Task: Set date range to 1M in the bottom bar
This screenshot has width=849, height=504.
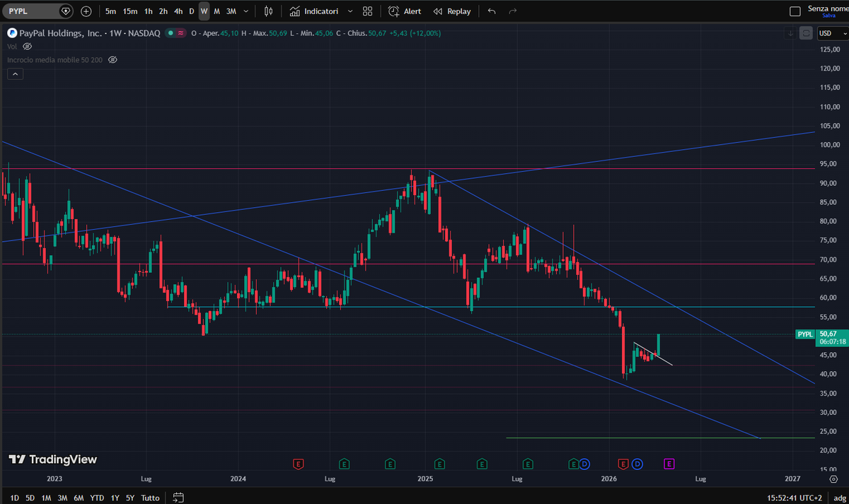Action: point(46,498)
